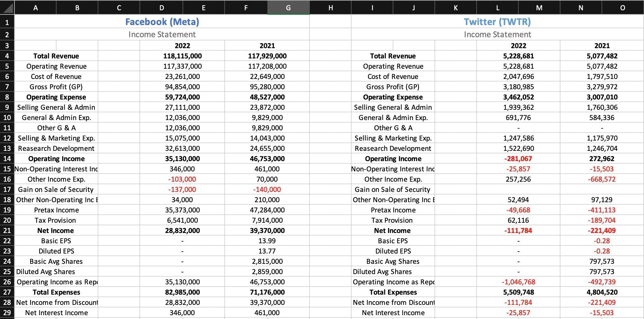Select the 2021 header cell under Twitter
This screenshot has height=319, width=644.
click(x=602, y=45)
